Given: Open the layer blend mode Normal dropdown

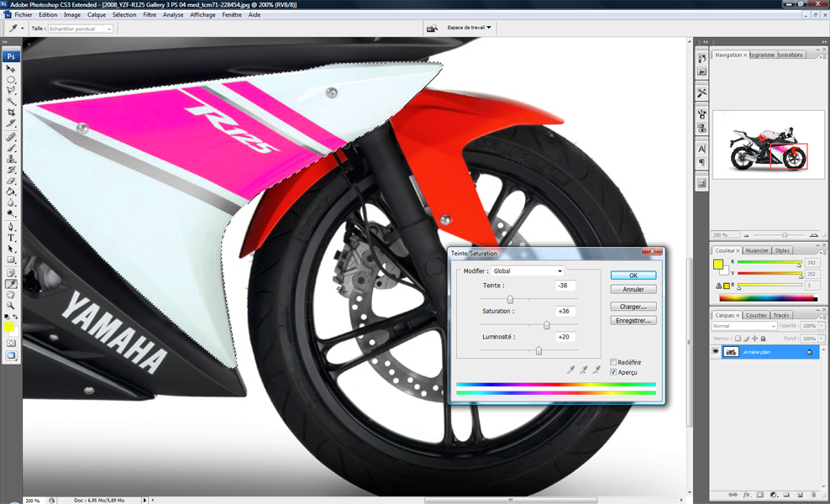Looking at the screenshot, I should point(743,326).
